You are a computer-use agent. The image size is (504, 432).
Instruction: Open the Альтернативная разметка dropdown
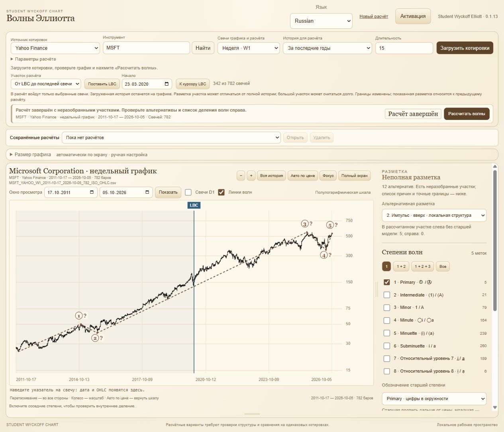434,215
